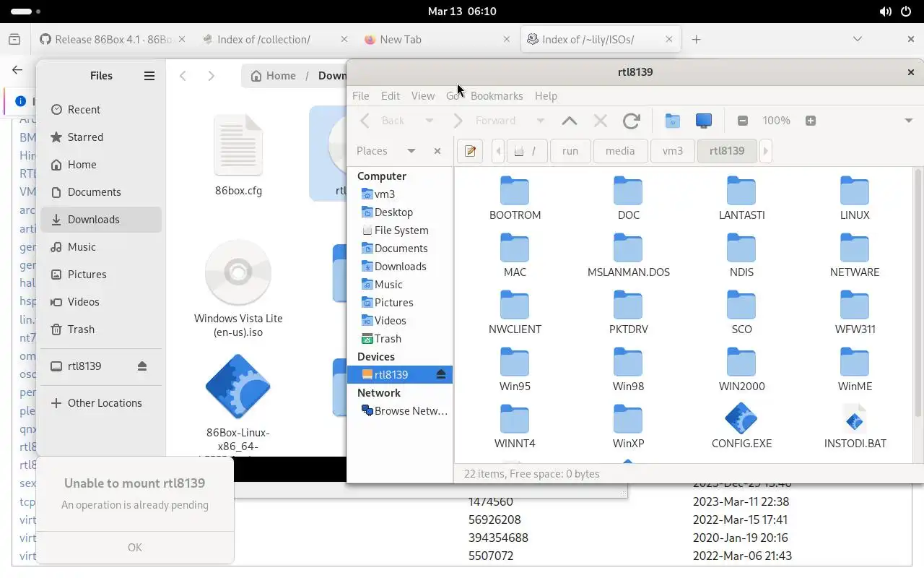Switch to the New Tab browser tab
Image resolution: width=924 pixels, height=578 pixels.
437,39
